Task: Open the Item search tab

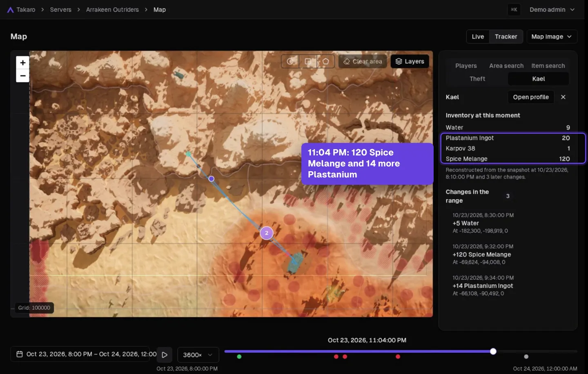Action: [548, 66]
